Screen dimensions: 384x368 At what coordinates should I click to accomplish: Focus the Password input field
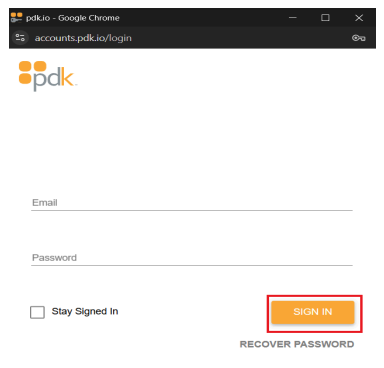click(x=192, y=258)
